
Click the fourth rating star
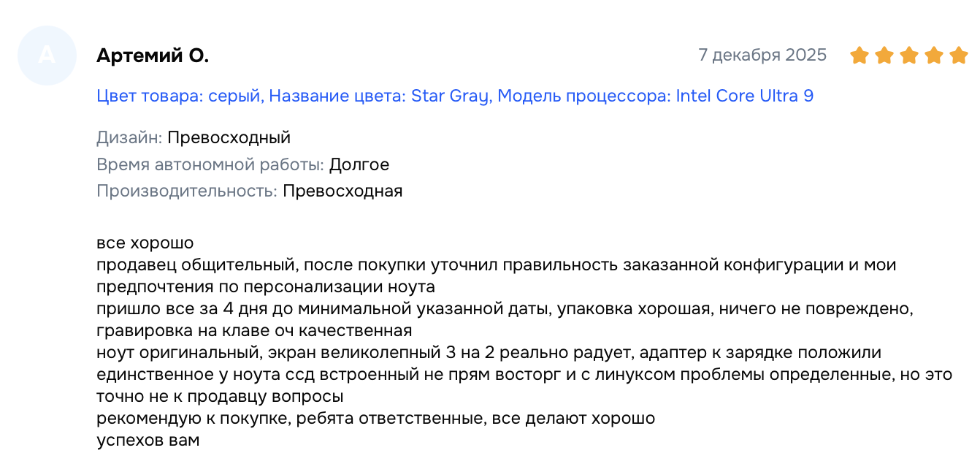point(934,56)
